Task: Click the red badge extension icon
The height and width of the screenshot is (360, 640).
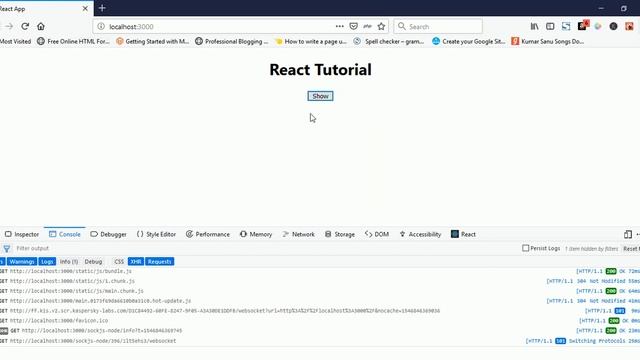Action: pyautogui.click(x=582, y=26)
